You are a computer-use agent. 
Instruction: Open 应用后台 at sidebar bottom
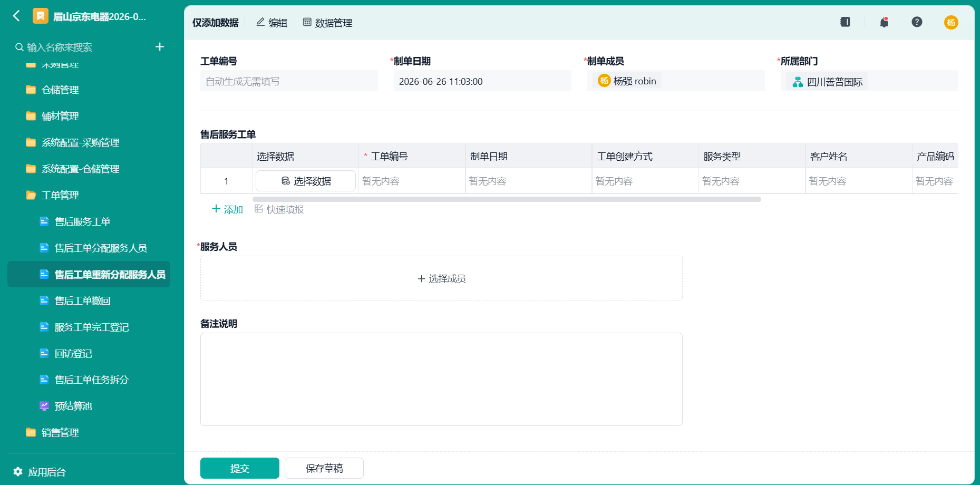pyautogui.click(x=40, y=472)
